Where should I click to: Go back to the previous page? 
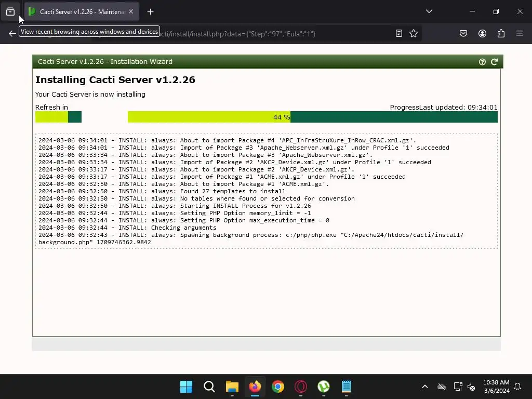[x=12, y=33]
